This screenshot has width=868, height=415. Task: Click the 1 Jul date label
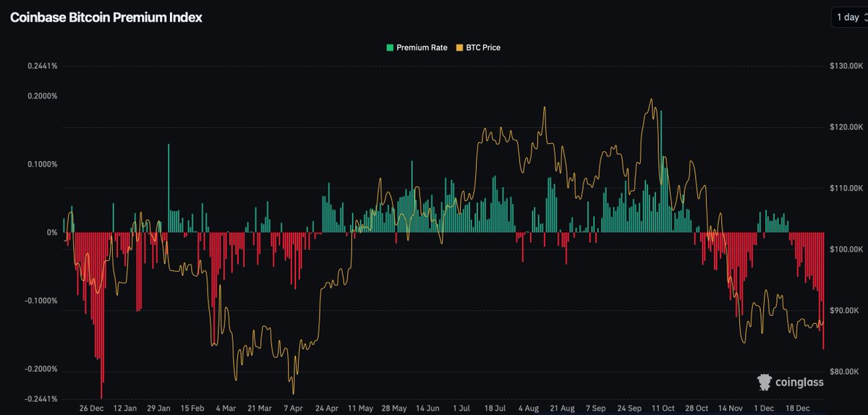[x=463, y=408]
